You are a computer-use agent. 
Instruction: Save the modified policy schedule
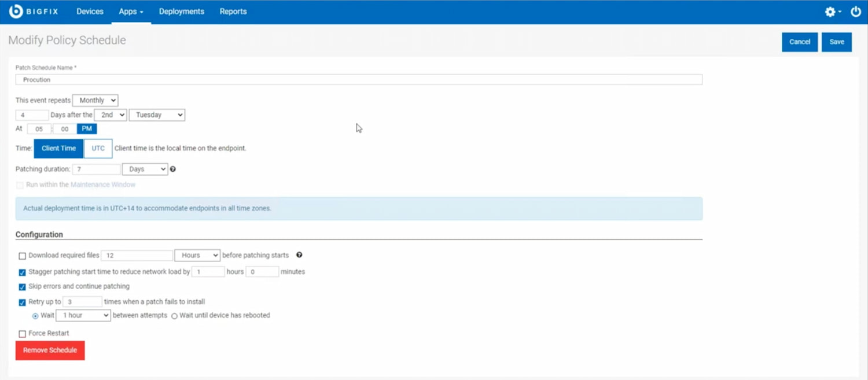point(836,42)
